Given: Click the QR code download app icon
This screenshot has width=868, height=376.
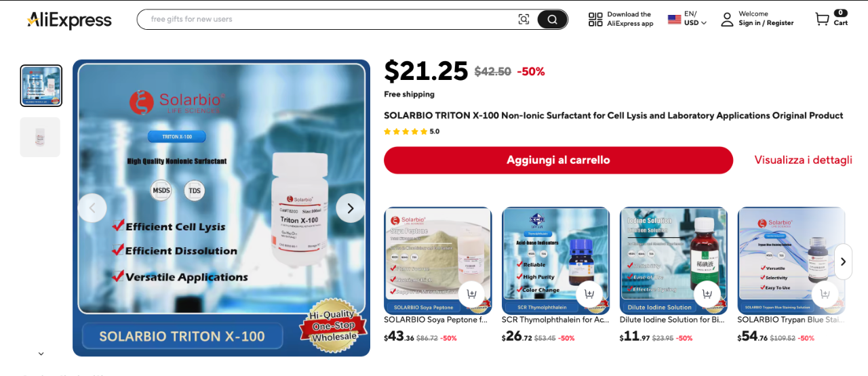Looking at the screenshot, I should pos(595,20).
